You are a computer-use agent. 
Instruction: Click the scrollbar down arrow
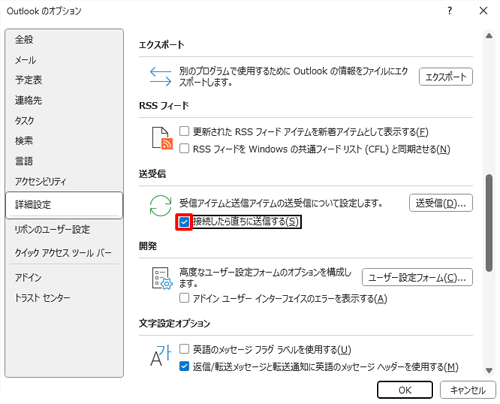(x=489, y=370)
